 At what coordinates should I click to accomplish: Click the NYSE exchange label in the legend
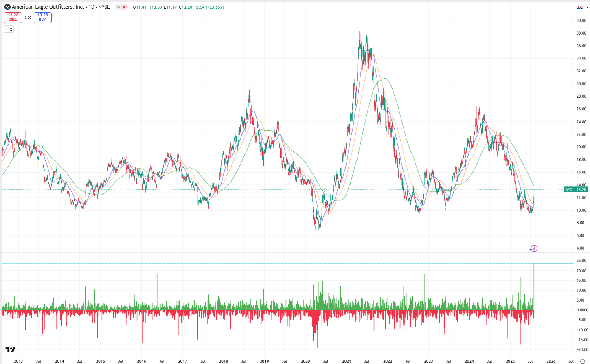point(104,7)
